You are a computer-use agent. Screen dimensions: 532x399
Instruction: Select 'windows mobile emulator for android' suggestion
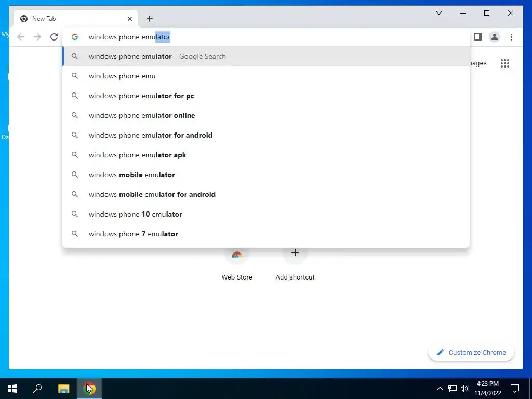click(x=267, y=194)
